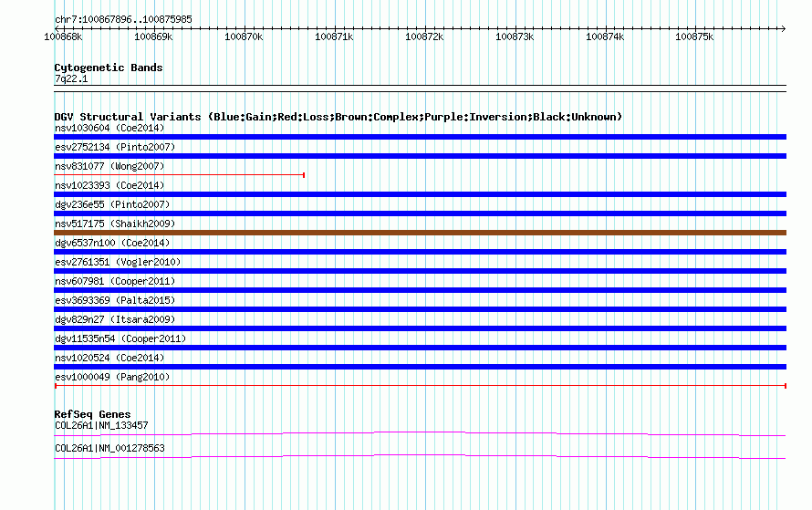Click the esv1000049 (Pang2010) red loss line
Image resolution: width=812 pixels, height=510 pixels.
420,386
